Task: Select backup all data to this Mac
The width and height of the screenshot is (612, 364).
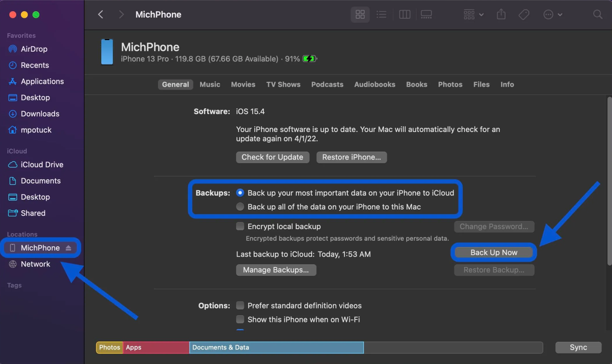Action: pyautogui.click(x=240, y=206)
